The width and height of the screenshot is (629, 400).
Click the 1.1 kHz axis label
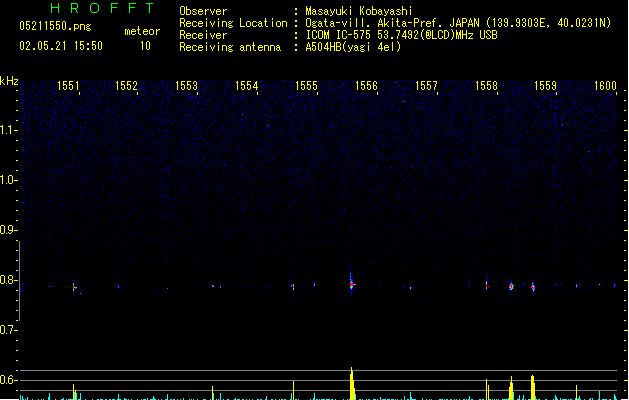point(8,130)
